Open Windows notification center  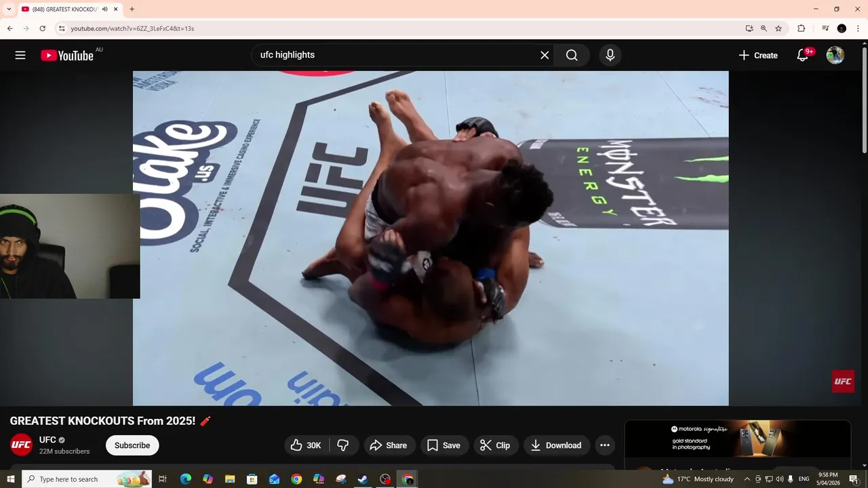[x=854, y=479]
